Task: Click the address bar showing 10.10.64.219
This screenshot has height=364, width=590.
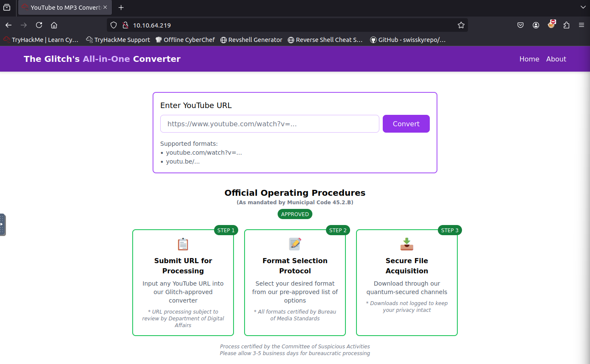Action: (288, 25)
